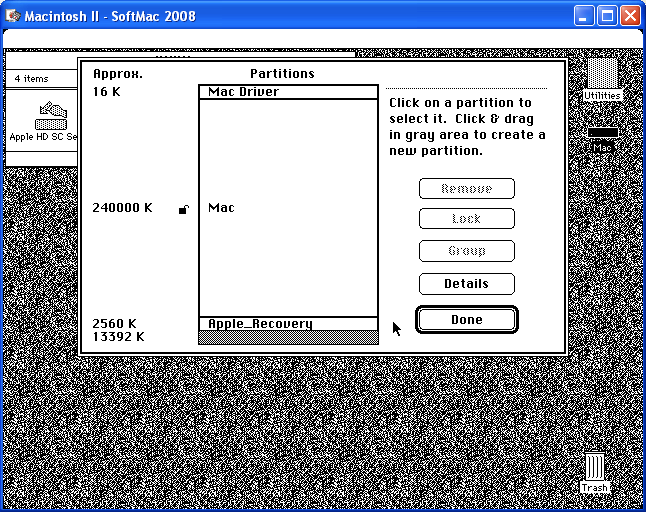Screen dimensions: 646x512
Task: Maximize the SoftMac 2008 window
Action: (607, 16)
